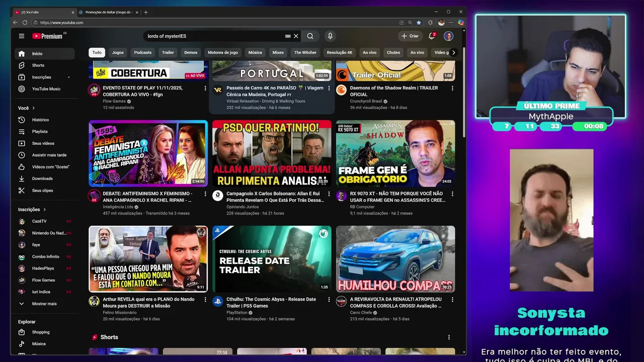Go back with the browser back arrow
The width and height of the screenshot is (644, 362).
pyautogui.click(x=15, y=23)
